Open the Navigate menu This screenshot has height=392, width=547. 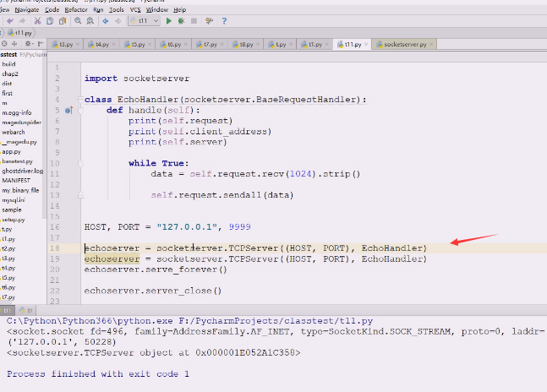point(27,10)
